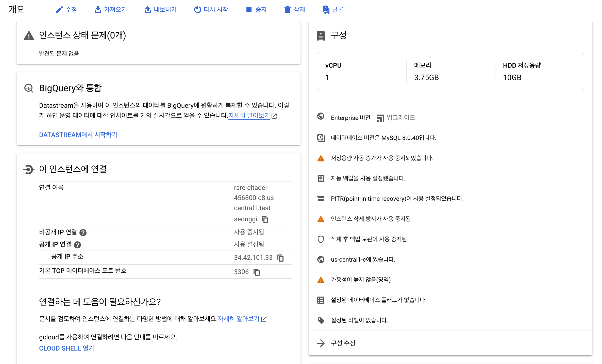Click the storage auto-increase warning row
The image size is (602, 364).
pos(382,158)
